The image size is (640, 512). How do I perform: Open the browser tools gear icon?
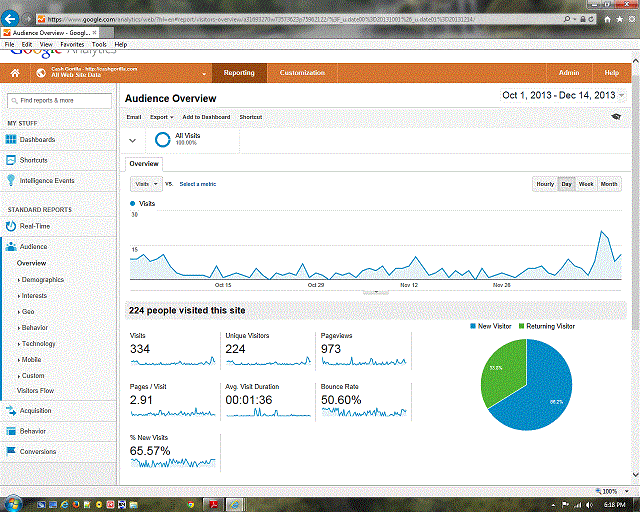point(631,19)
